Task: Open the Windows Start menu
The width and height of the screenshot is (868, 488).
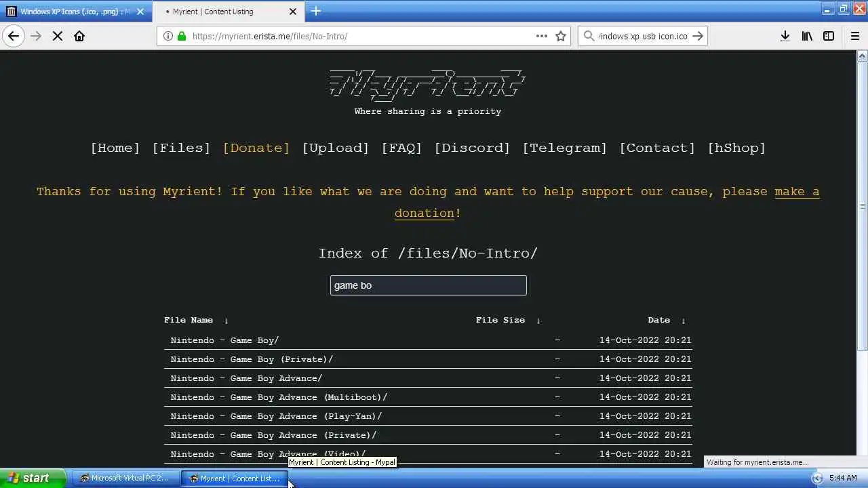Action: [x=33, y=478]
